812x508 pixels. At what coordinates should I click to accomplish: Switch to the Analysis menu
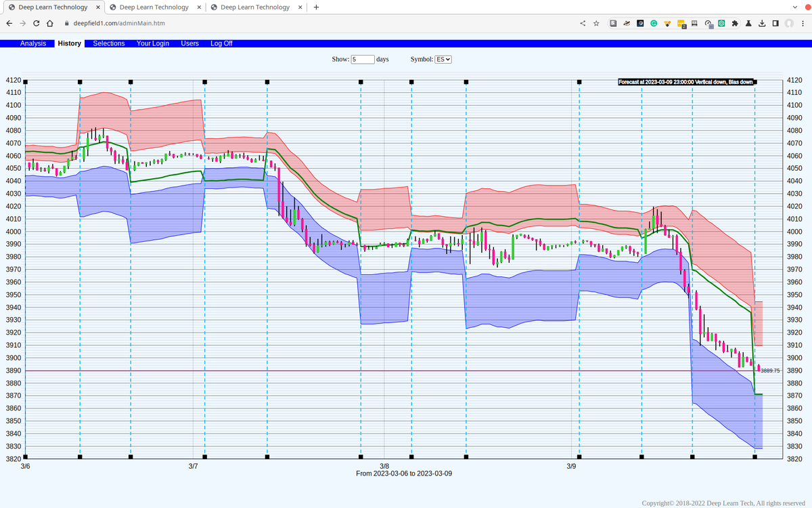33,43
